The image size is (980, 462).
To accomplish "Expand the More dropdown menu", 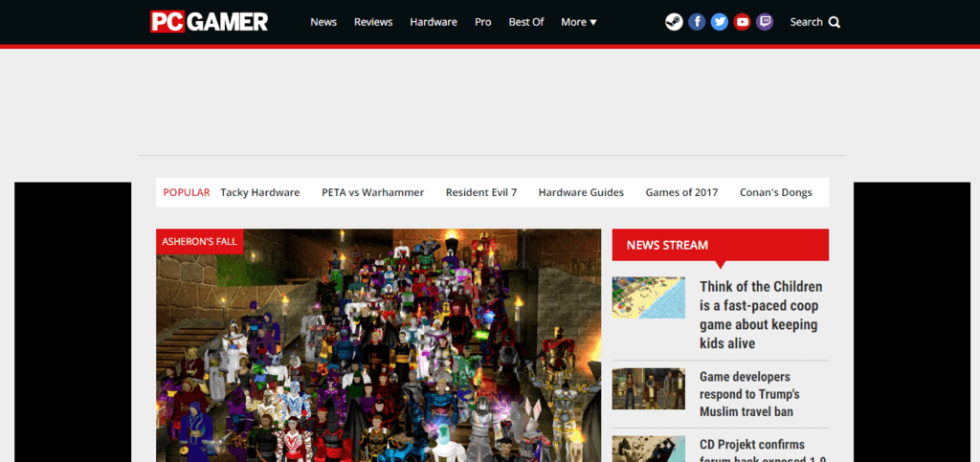I will click(578, 22).
